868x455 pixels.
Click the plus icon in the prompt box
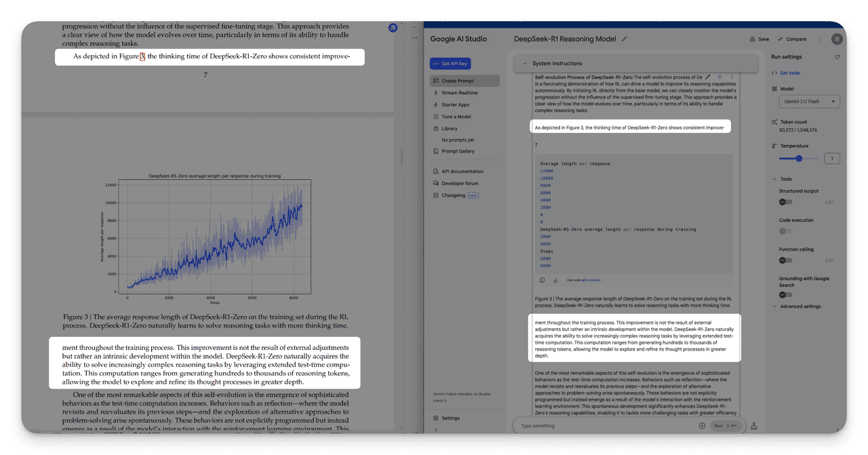[x=702, y=426]
